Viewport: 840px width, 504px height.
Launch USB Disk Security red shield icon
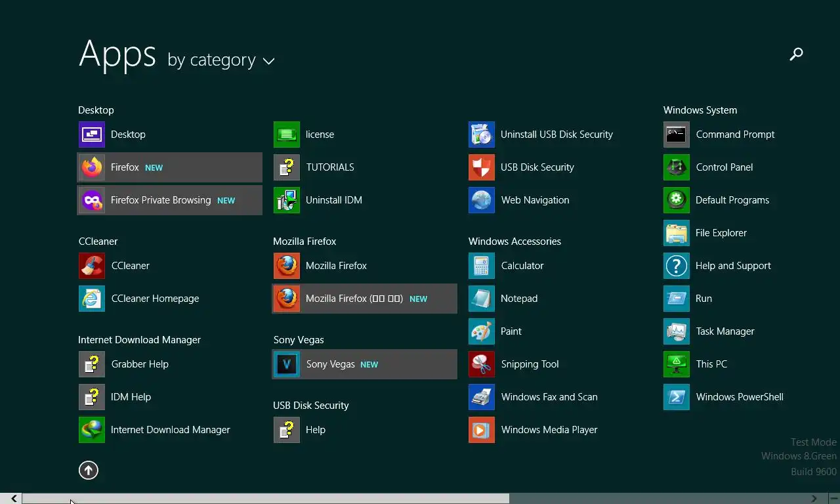tap(482, 167)
